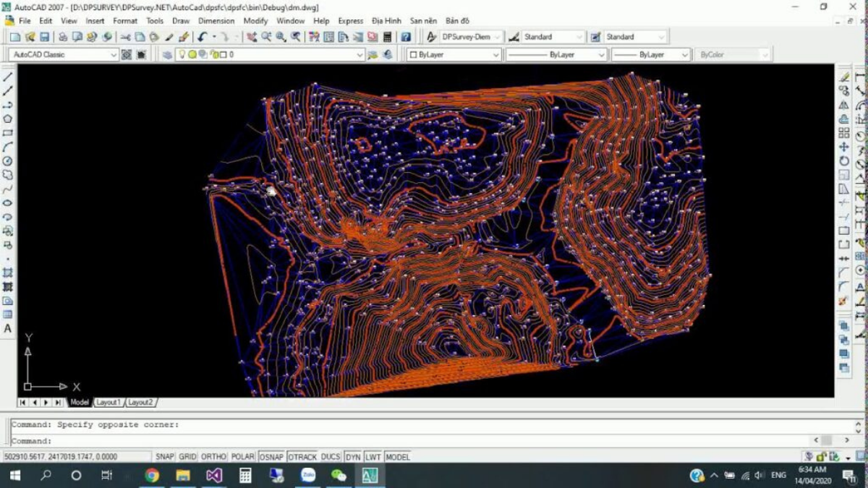Select the Offset modify tool
The image size is (868, 488).
(844, 119)
